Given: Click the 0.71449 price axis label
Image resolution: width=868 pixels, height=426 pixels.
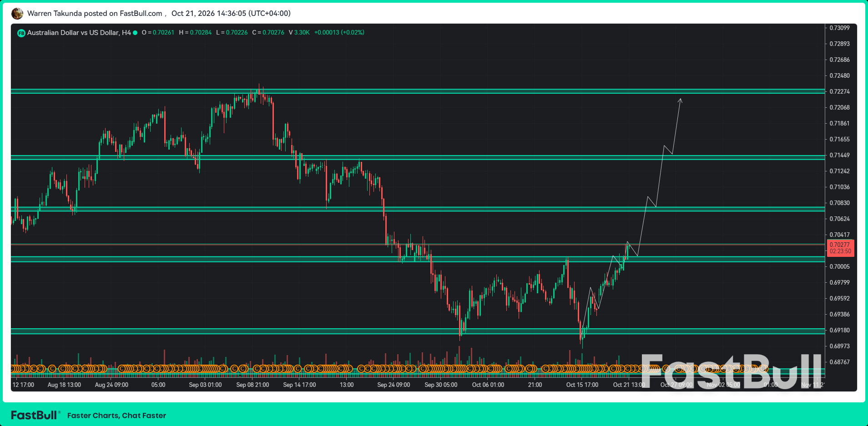Looking at the screenshot, I should pos(840,155).
